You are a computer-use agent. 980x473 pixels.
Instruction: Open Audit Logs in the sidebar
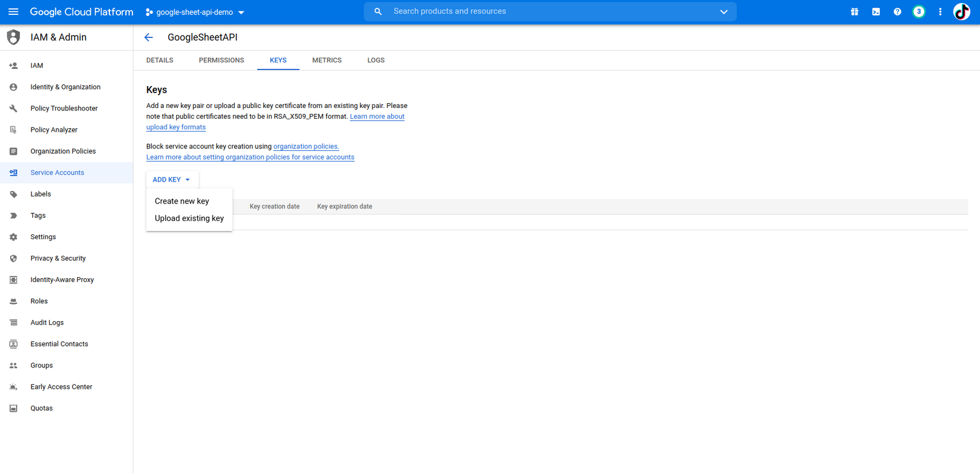[67, 322]
